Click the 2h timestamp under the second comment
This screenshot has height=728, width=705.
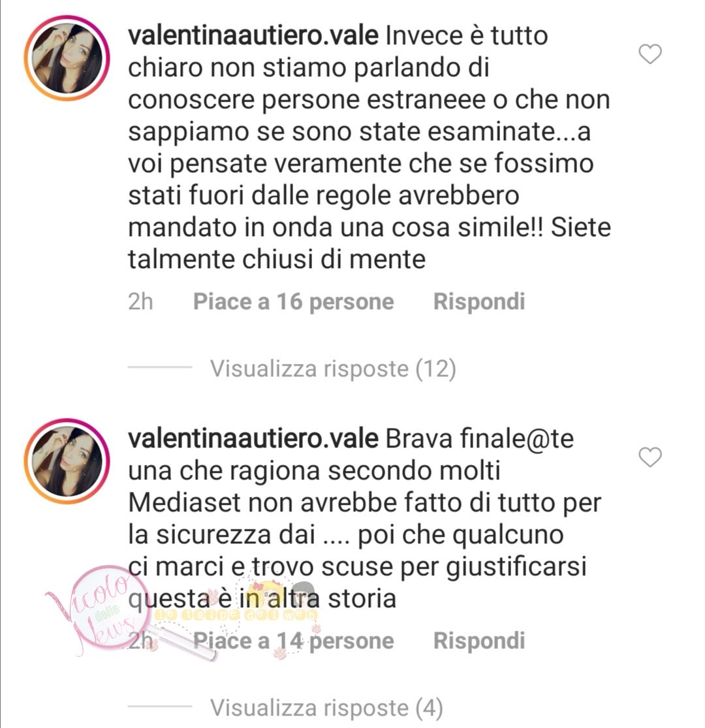click(x=140, y=641)
